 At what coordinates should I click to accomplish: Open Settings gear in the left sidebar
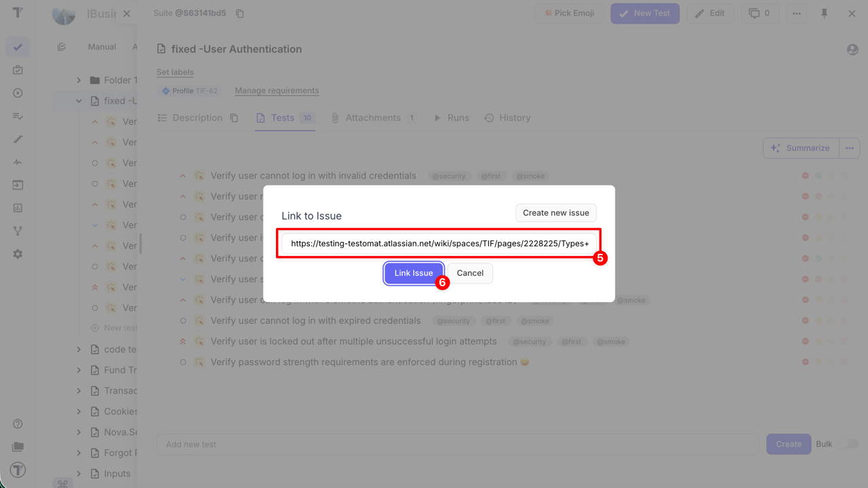[x=18, y=254]
